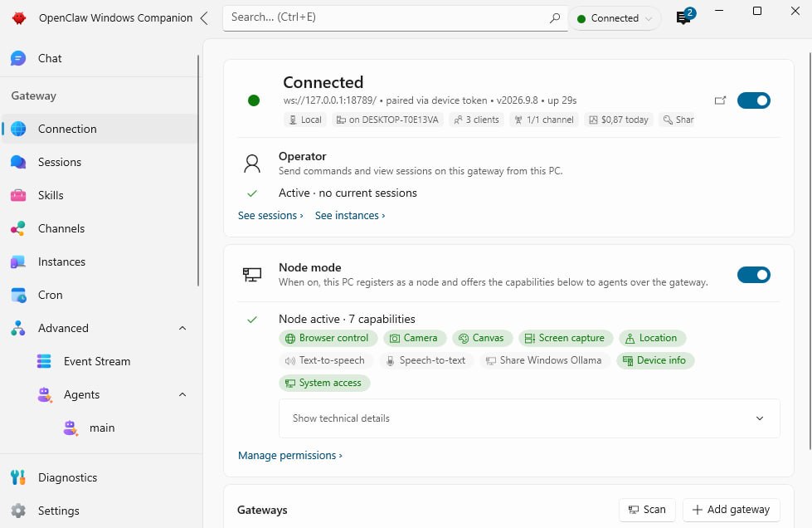
Task: Click the on DESKTOP-T0E13VA chip
Action: coord(387,120)
